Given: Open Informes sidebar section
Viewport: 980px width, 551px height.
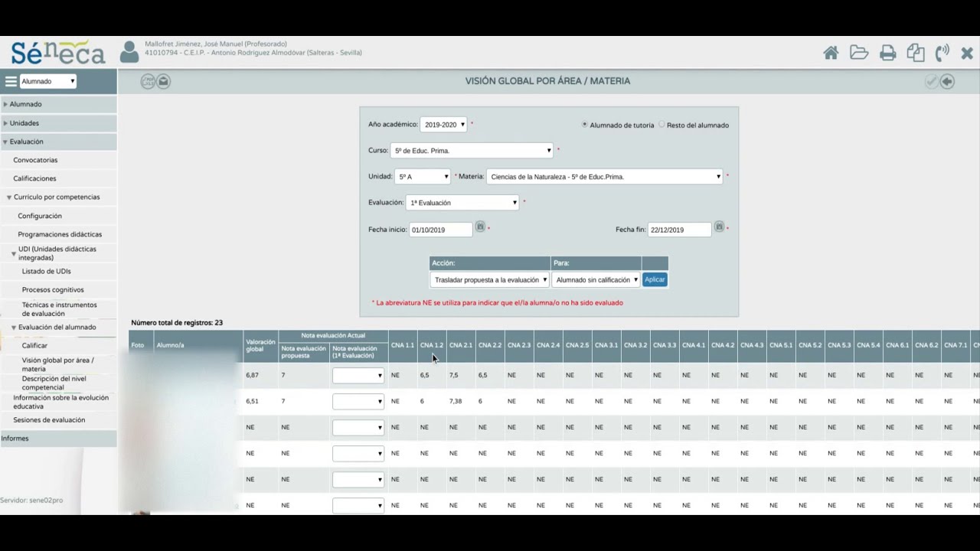Looking at the screenshot, I should (x=58, y=439).
